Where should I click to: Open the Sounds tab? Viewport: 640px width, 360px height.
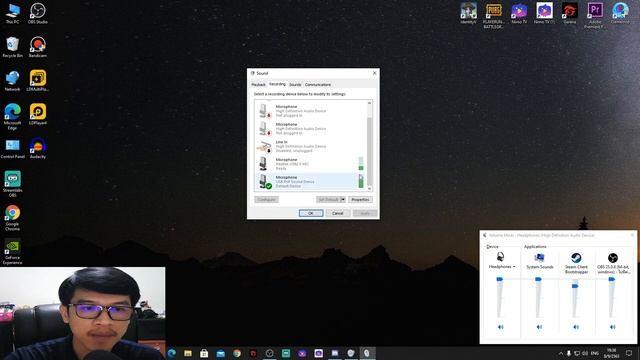tap(295, 84)
